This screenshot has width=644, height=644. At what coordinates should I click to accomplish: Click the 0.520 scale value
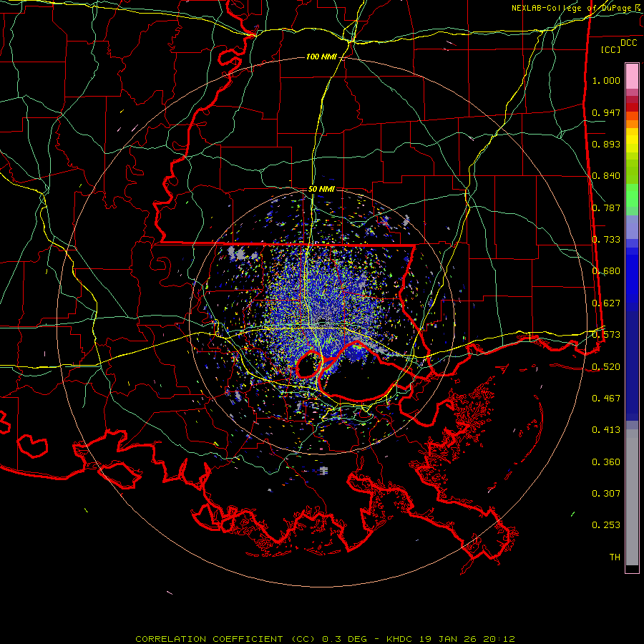[606, 367]
